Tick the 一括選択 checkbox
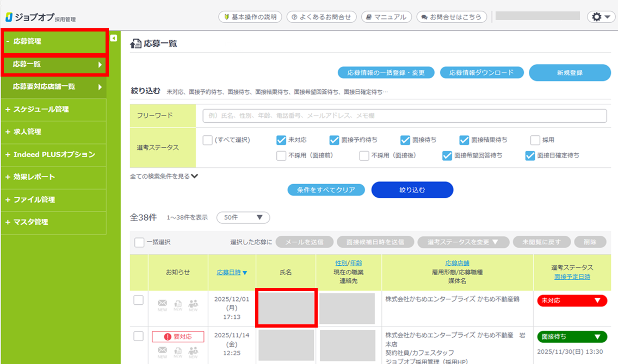 click(139, 242)
